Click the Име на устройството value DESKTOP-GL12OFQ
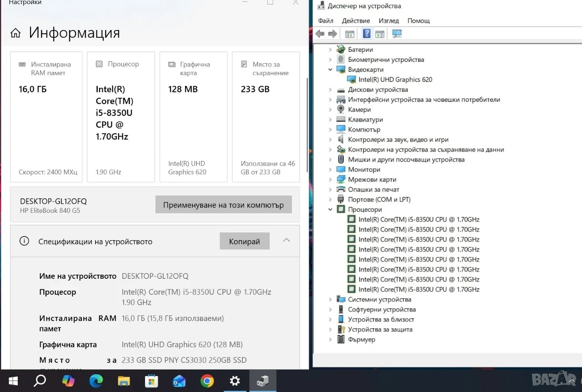Viewport: 582px width, 392px height. (155, 276)
